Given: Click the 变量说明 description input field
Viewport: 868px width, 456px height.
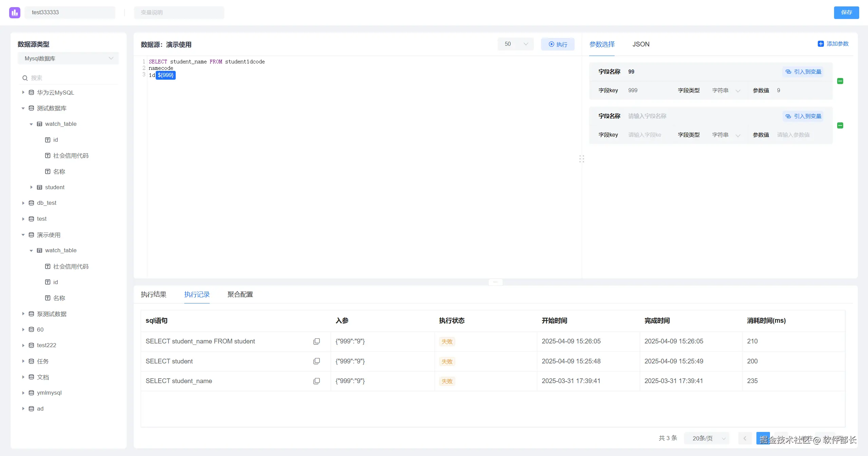Looking at the screenshot, I should point(179,13).
